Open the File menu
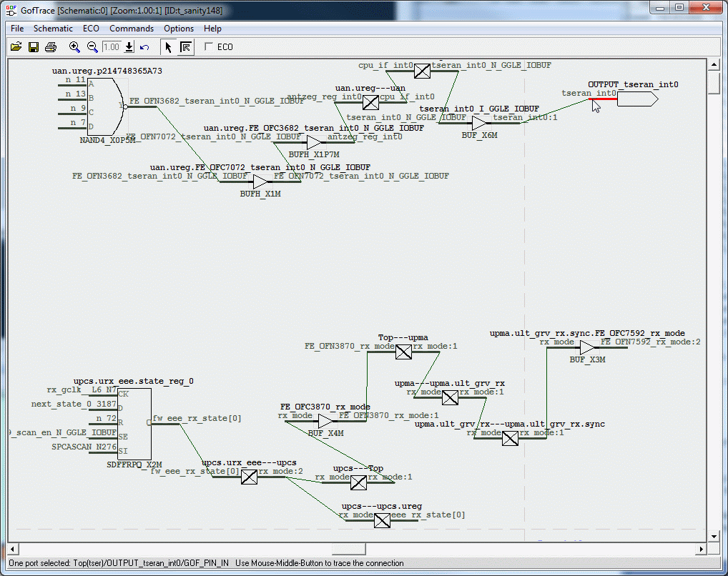The width and height of the screenshot is (728, 576). point(17,29)
